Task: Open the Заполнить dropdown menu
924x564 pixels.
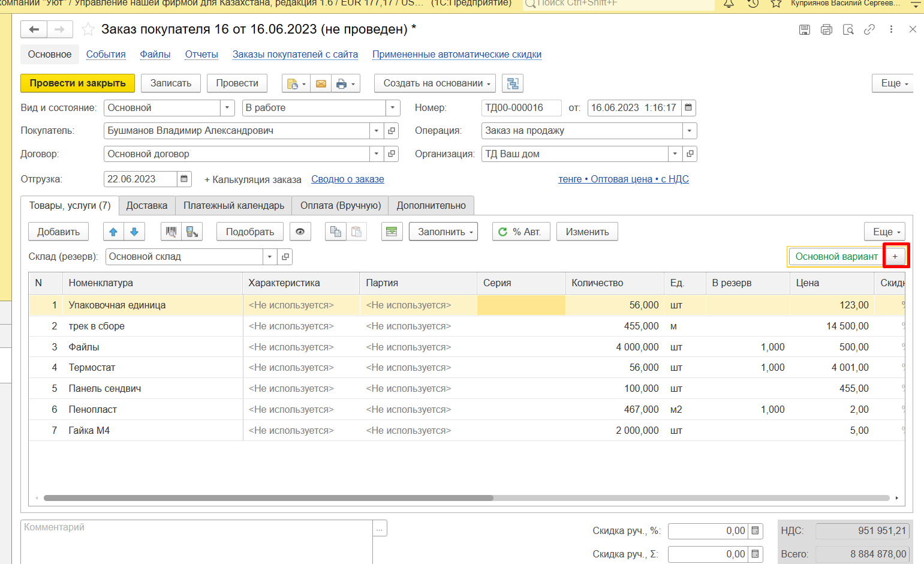Action: pyautogui.click(x=443, y=232)
